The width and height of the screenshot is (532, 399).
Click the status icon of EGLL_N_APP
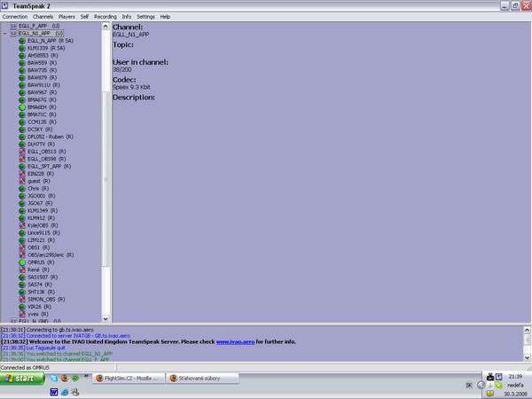pos(22,41)
